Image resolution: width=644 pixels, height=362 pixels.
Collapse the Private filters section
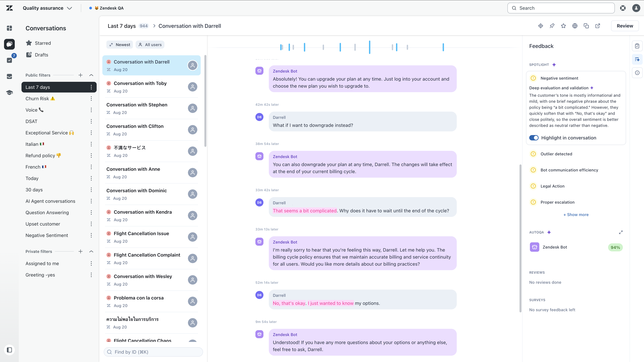91,251
